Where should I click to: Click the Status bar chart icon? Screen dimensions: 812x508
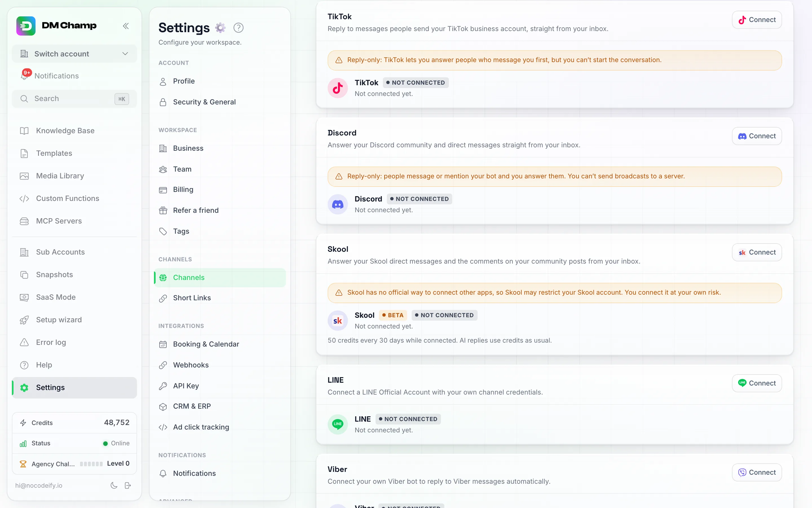click(23, 443)
